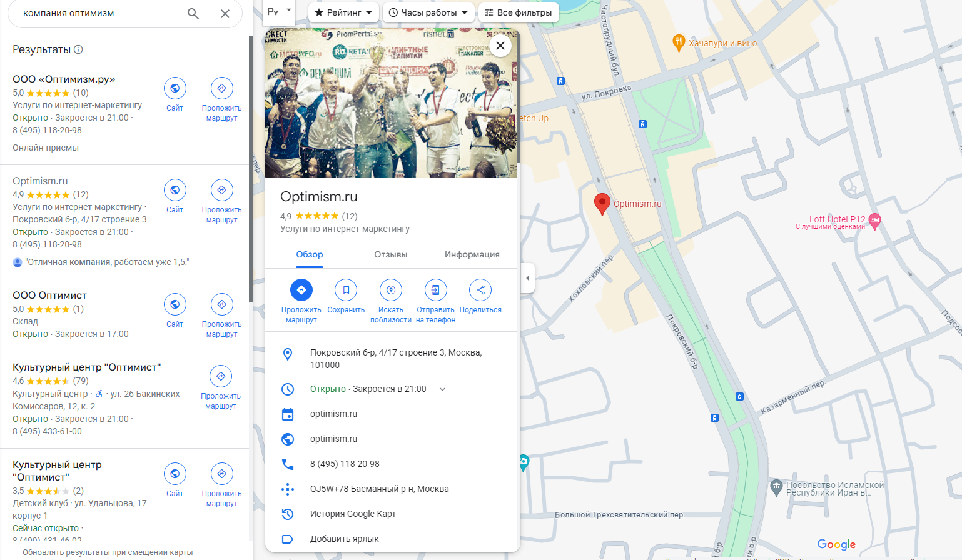
Task: Click the search magnifier icon
Action: click(193, 14)
